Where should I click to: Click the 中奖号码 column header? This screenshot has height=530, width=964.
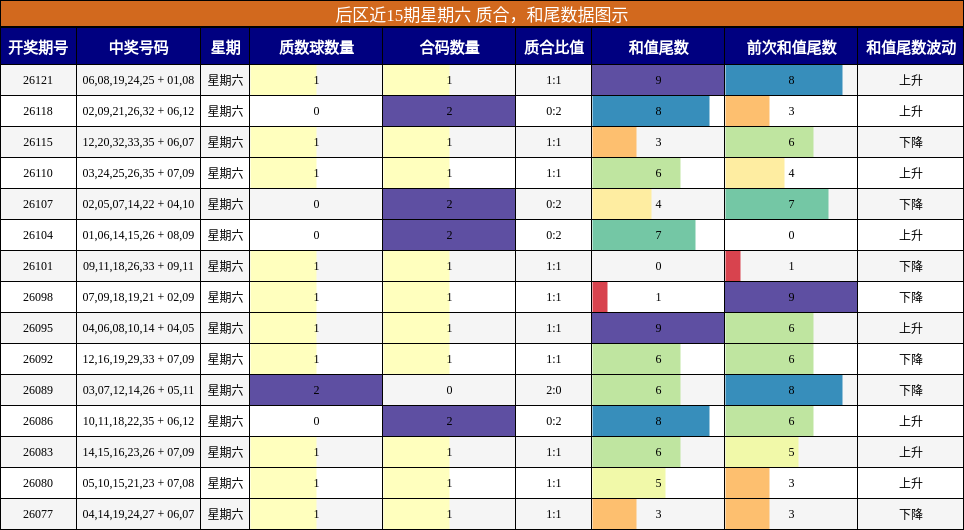(138, 47)
